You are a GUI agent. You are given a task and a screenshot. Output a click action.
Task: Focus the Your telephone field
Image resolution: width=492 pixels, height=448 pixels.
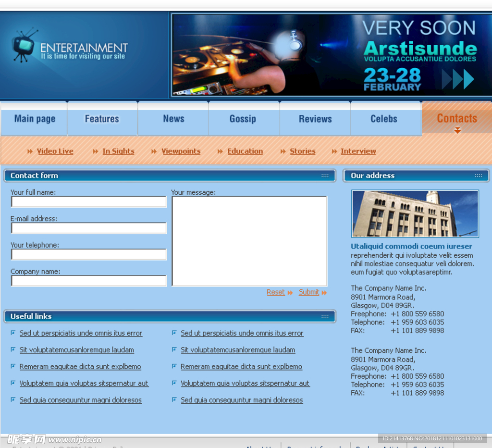point(89,255)
